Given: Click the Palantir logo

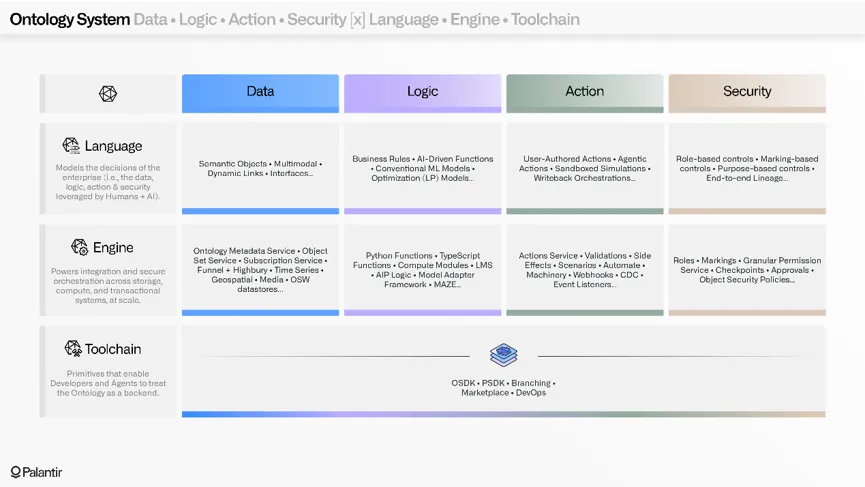Looking at the screenshot, I should (x=36, y=472).
